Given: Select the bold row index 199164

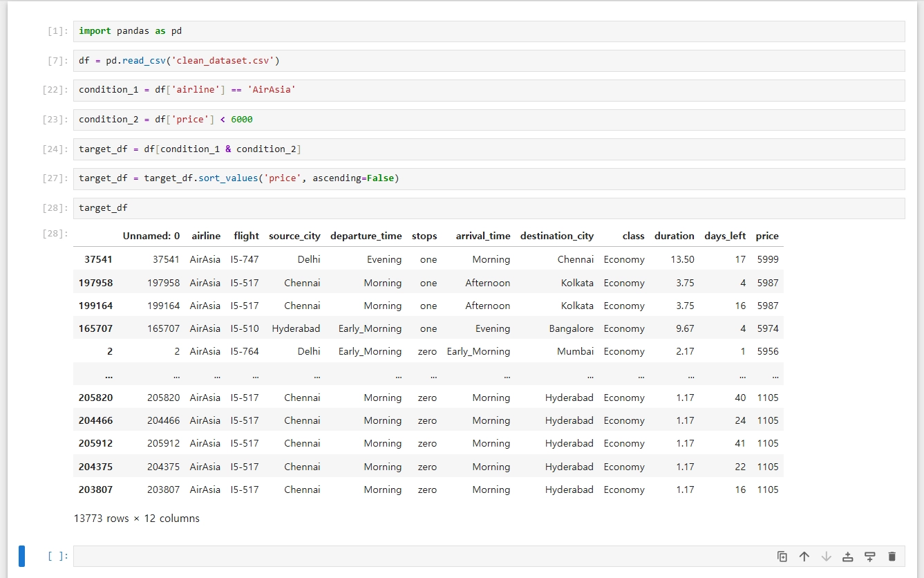Looking at the screenshot, I should [x=96, y=306].
